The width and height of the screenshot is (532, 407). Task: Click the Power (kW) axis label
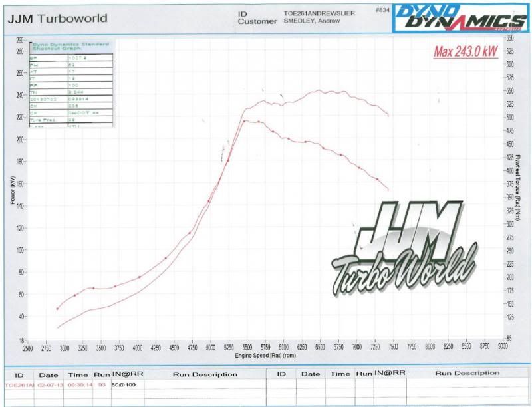point(13,190)
